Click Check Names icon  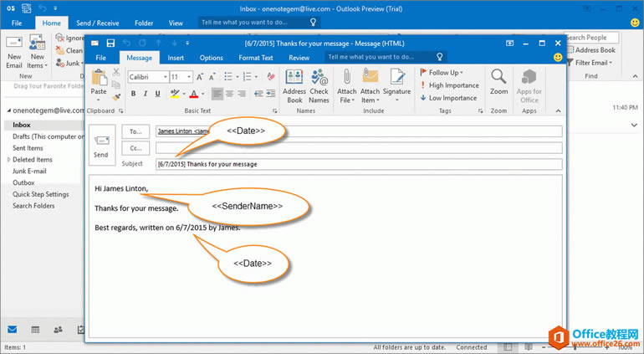coord(319,86)
